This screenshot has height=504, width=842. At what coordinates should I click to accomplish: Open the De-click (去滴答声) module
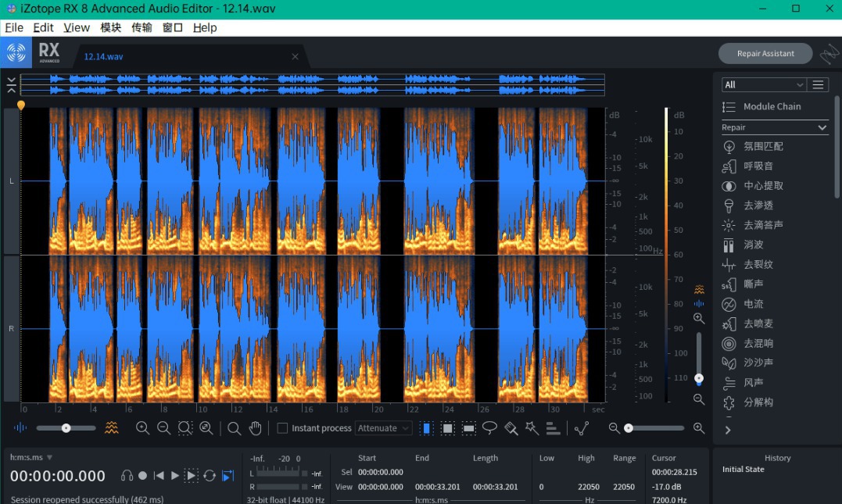click(752, 225)
